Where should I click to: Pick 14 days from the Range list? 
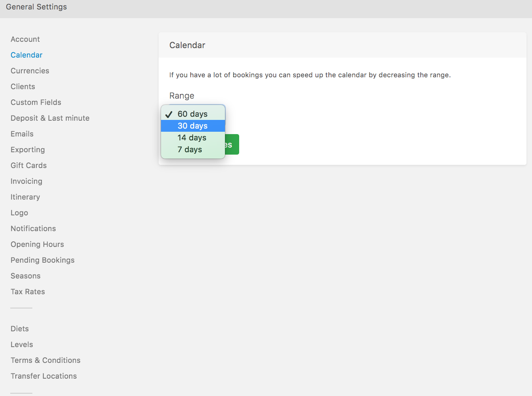coord(193,138)
